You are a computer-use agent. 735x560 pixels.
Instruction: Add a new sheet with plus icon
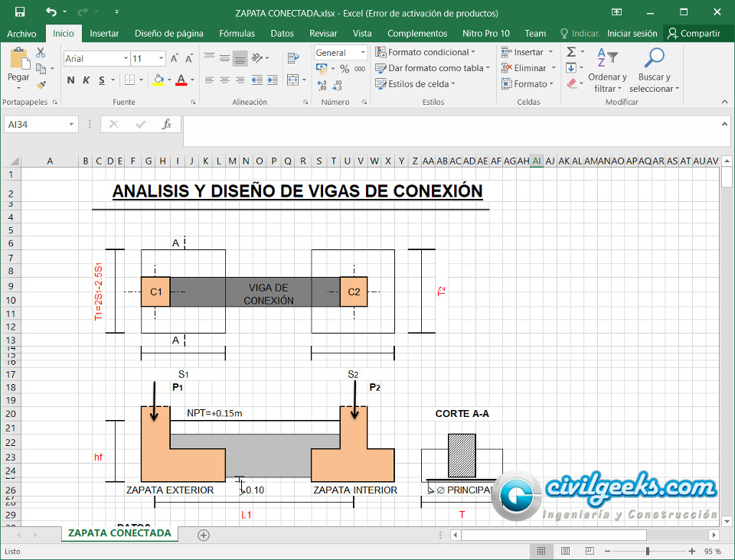coord(203,534)
